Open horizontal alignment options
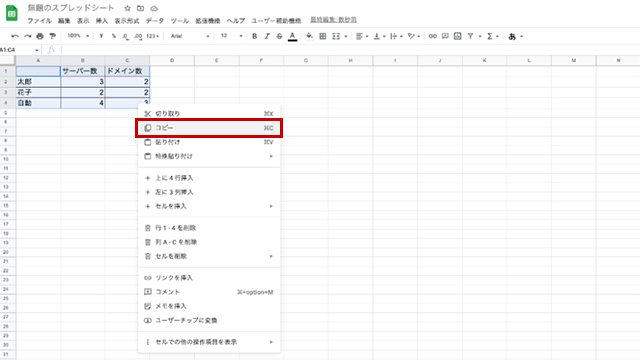This screenshot has height=360, width=640. point(362,36)
